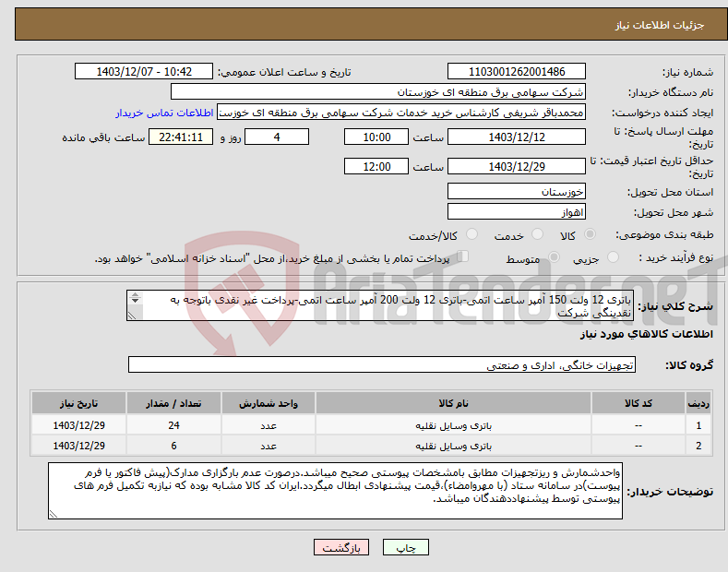Click the کد کالا column header
728x572 pixels.
pos(638,403)
